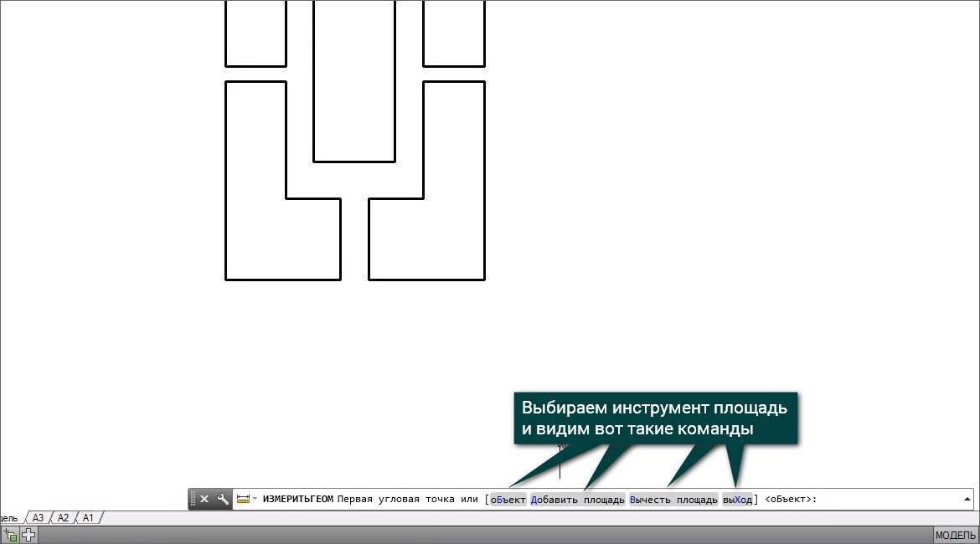Image resolution: width=980 pixels, height=544 pixels.
Task: Click the command line grip handle
Action: point(193,499)
